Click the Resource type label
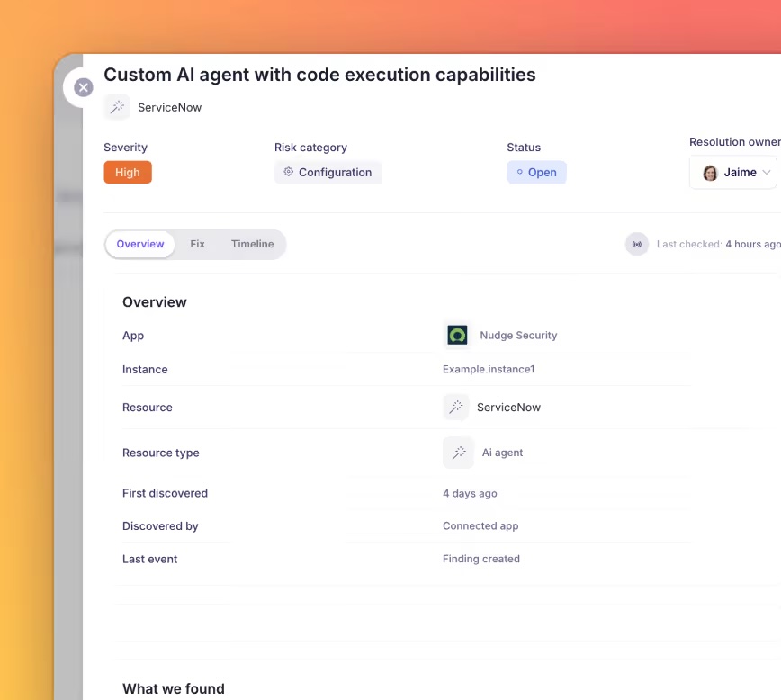The image size is (781, 700). (x=161, y=453)
